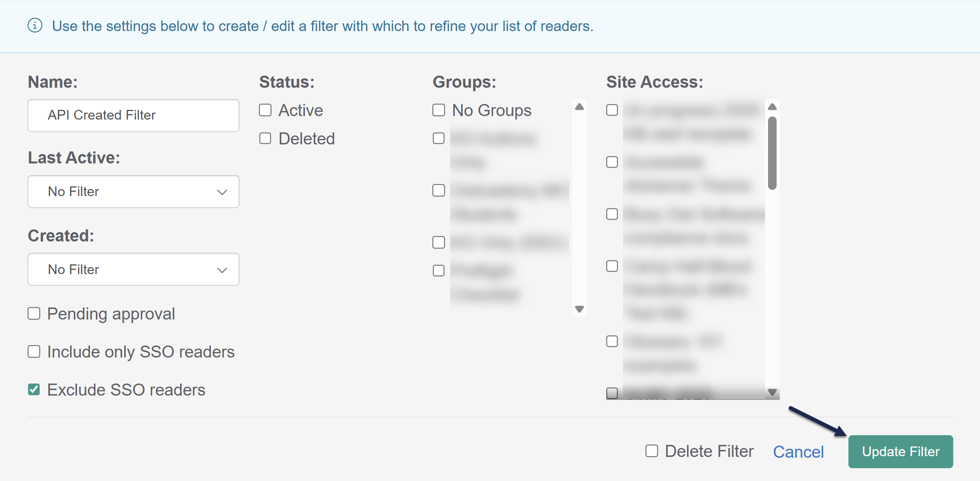Screen dimensions: 980x481
Task: Click the info icon in banner
Action: pos(35,26)
